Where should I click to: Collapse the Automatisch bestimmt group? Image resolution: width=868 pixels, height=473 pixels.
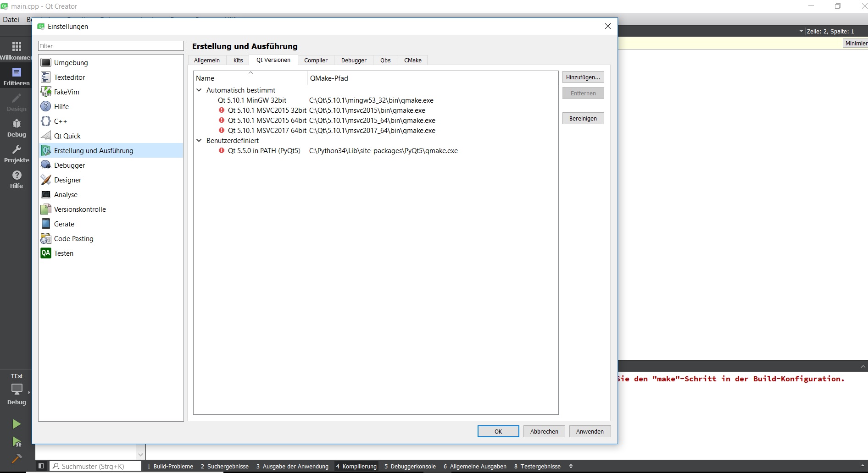click(199, 90)
